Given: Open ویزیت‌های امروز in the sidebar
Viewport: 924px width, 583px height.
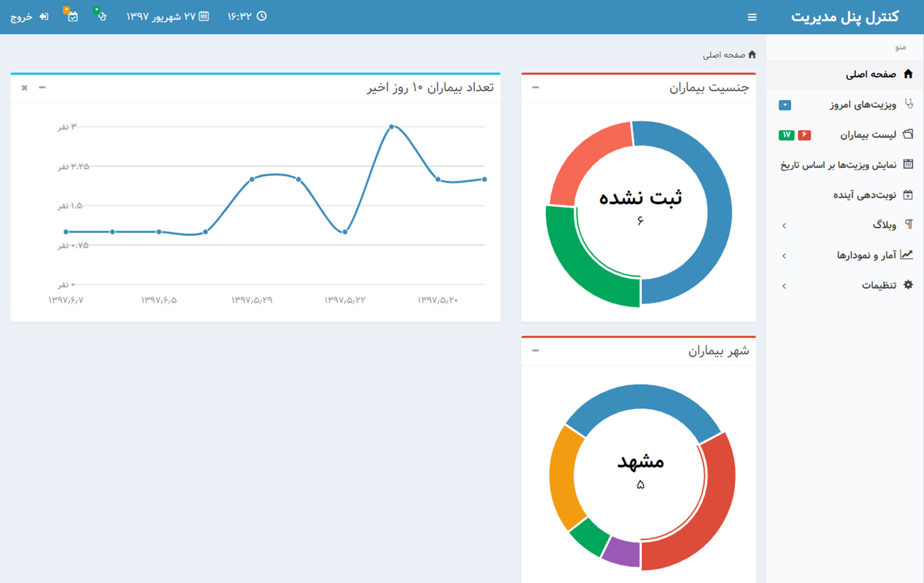Looking at the screenshot, I should click(862, 105).
